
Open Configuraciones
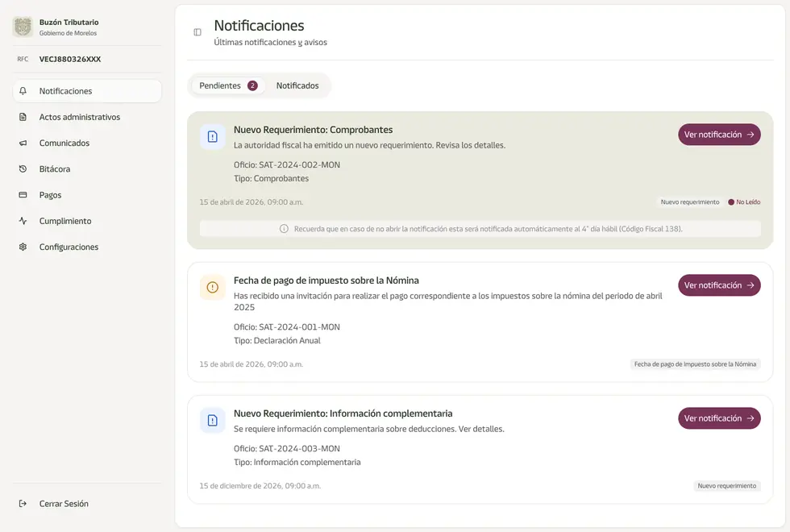click(87, 247)
